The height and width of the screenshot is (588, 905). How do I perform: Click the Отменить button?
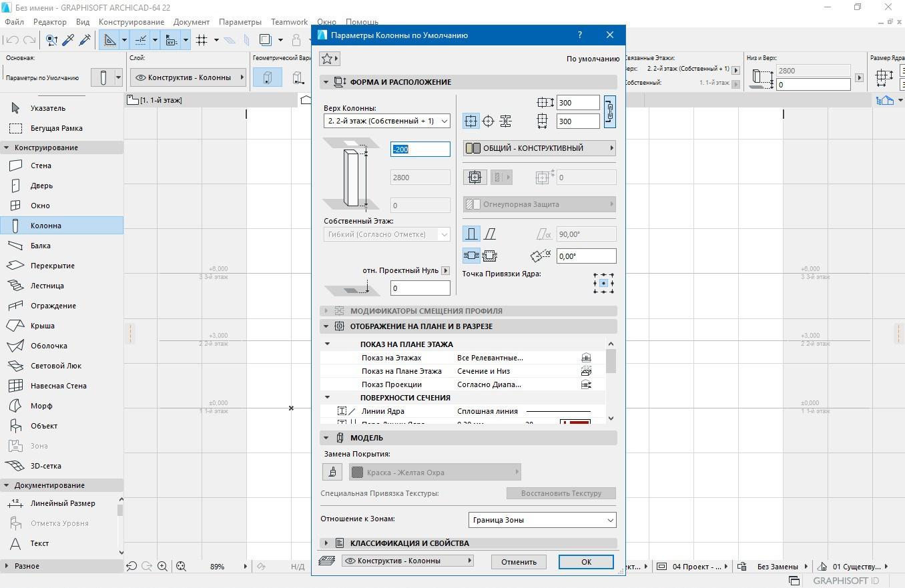click(x=519, y=562)
